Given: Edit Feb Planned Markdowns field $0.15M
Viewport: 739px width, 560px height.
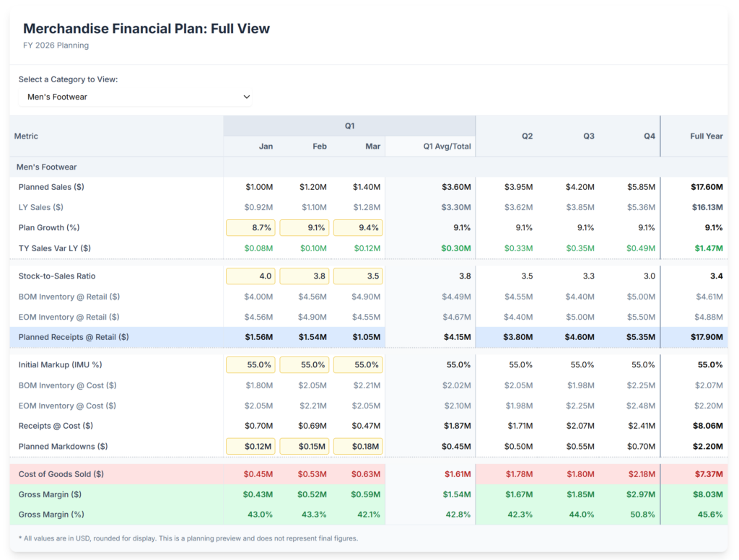Looking at the screenshot, I should [305, 447].
